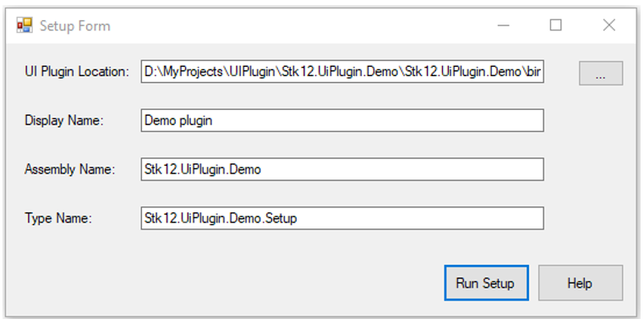The image size is (644, 319).
Task: Focus the UI Plugin Location path field
Action: [342, 72]
